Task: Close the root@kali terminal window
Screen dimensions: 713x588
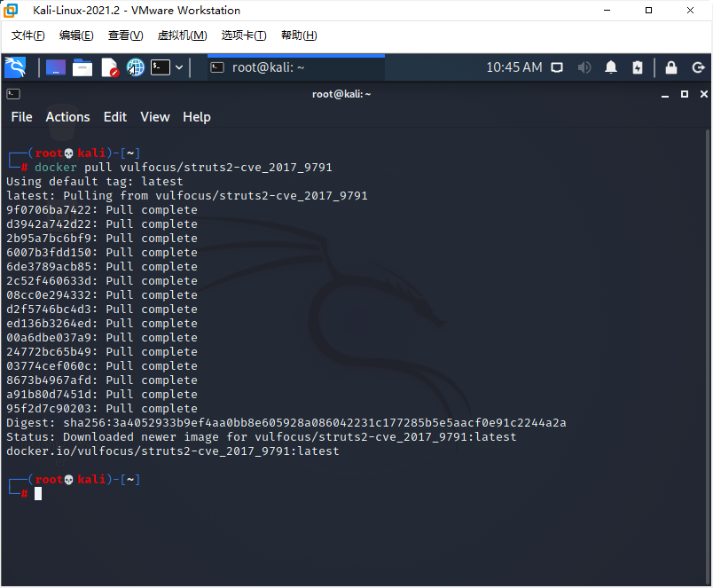Action: tap(704, 94)
